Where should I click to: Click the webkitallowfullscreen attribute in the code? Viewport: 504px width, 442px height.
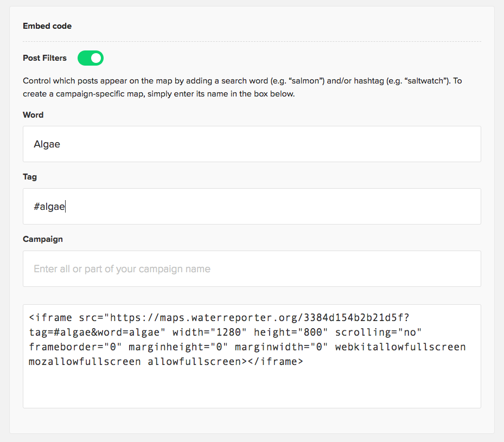[x=400, y=347]
